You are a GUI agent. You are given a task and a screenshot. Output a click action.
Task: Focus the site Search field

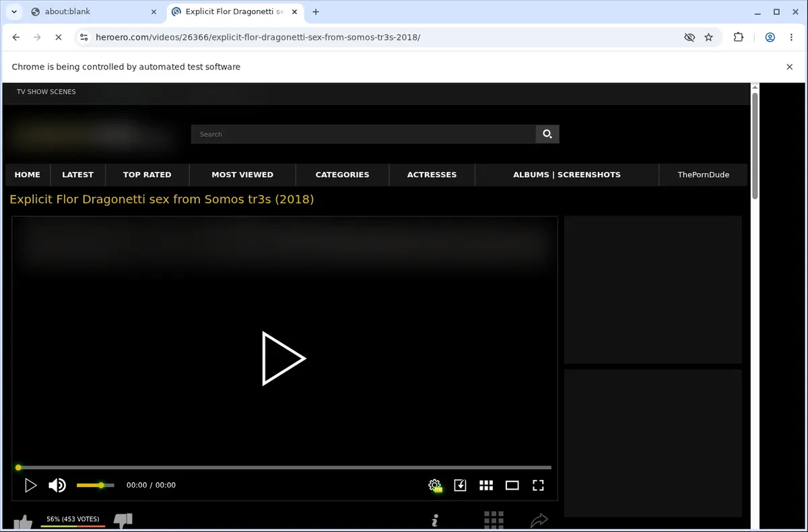click(x=364, y=134)
